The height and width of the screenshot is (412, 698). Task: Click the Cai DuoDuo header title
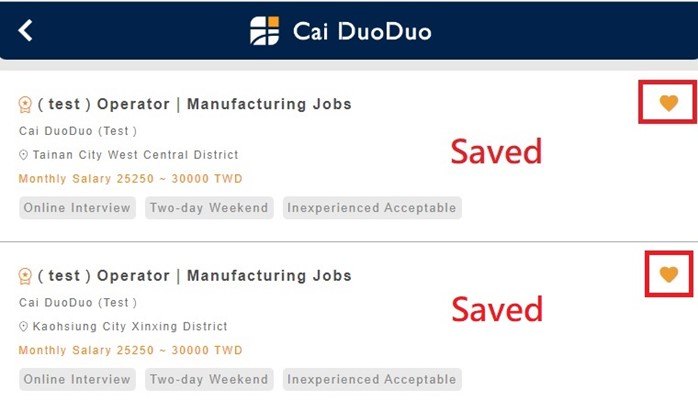(362, 31)
